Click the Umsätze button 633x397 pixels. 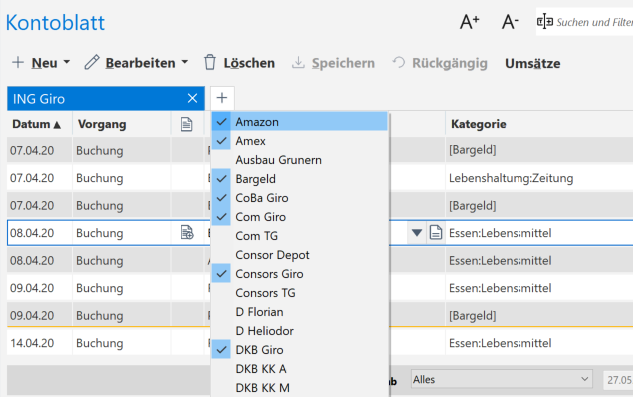(x=532, y=63)
